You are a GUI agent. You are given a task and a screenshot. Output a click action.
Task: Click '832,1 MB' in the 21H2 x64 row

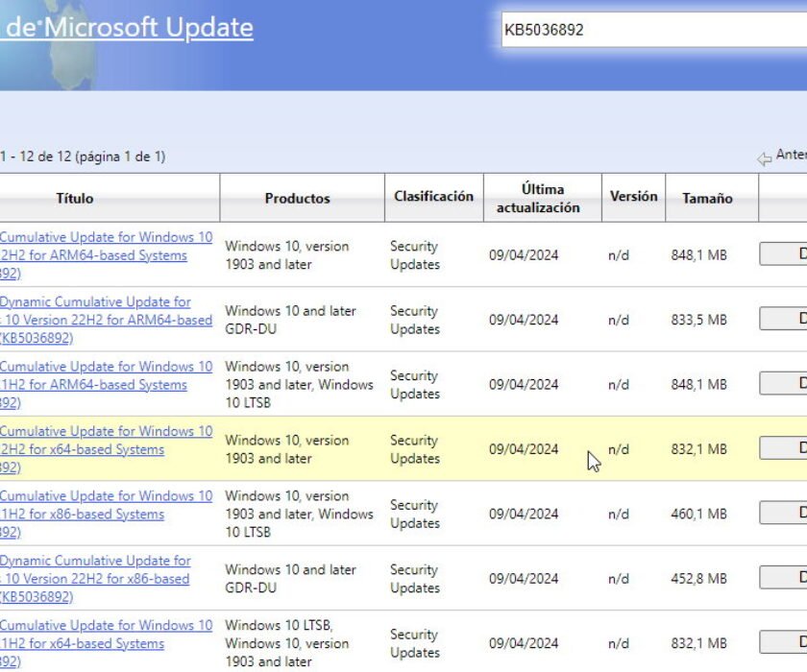699,644
